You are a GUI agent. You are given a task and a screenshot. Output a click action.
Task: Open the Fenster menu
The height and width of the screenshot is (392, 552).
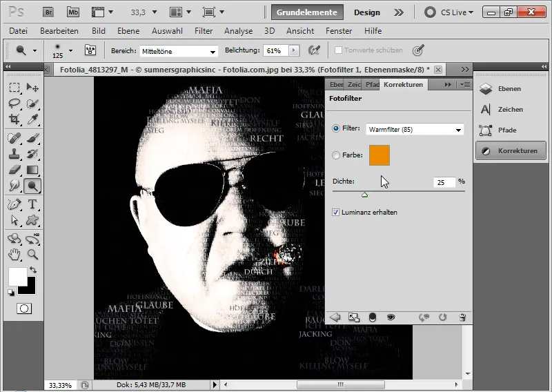(339, 31)
